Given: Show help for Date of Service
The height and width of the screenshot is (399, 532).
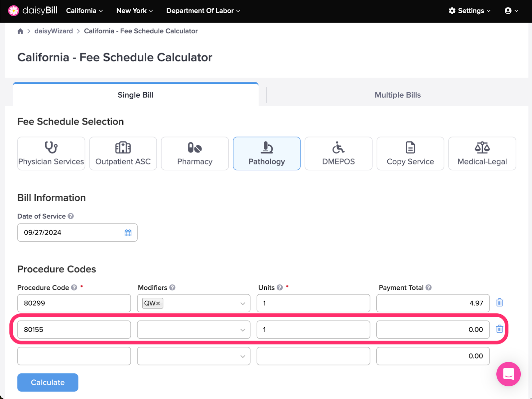Looking at the screenshot, I should (71, 216).
